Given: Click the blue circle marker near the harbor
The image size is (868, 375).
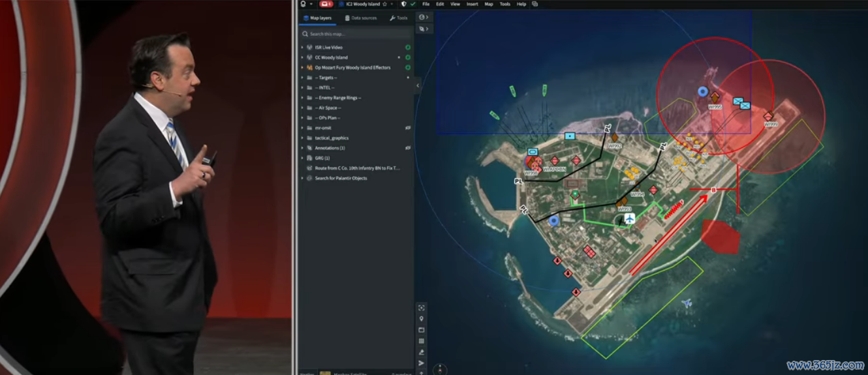Looking at the screenshot, I should 554,221.
